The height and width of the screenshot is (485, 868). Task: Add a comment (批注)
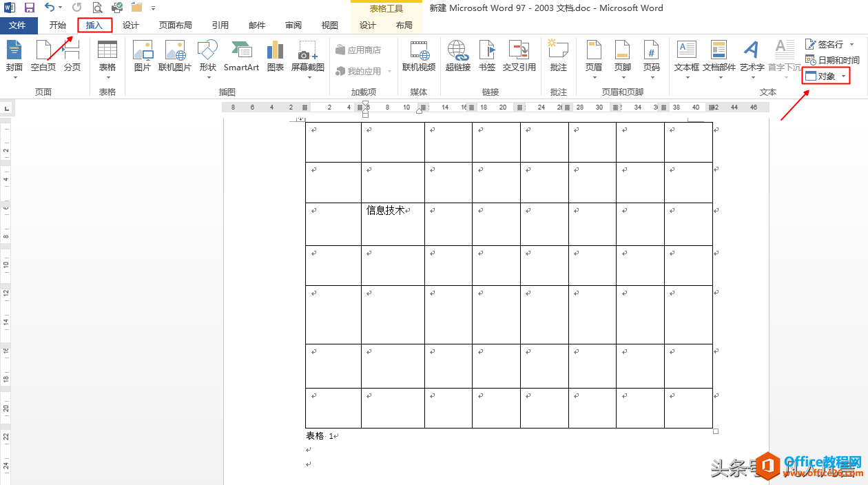click(559, 56)
